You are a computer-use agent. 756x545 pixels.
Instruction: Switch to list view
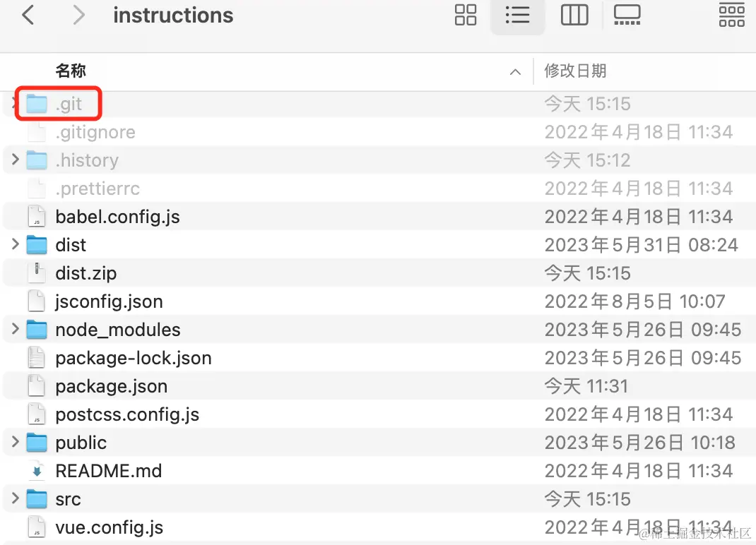(x=518, y=15)
